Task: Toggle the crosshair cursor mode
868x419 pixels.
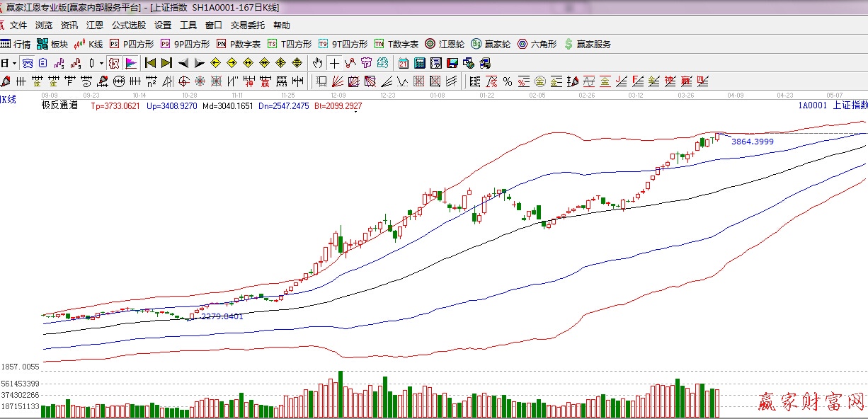Action: 333,63
